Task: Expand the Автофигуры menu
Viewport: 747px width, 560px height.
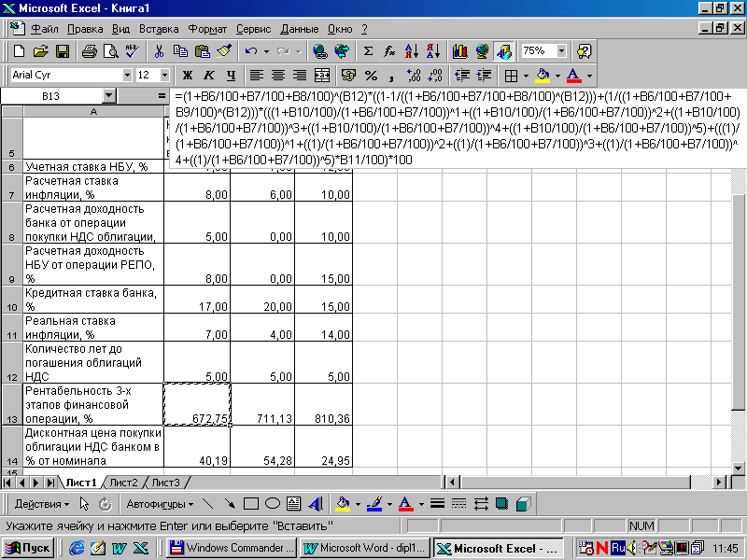Action: [x=160, y=504]
